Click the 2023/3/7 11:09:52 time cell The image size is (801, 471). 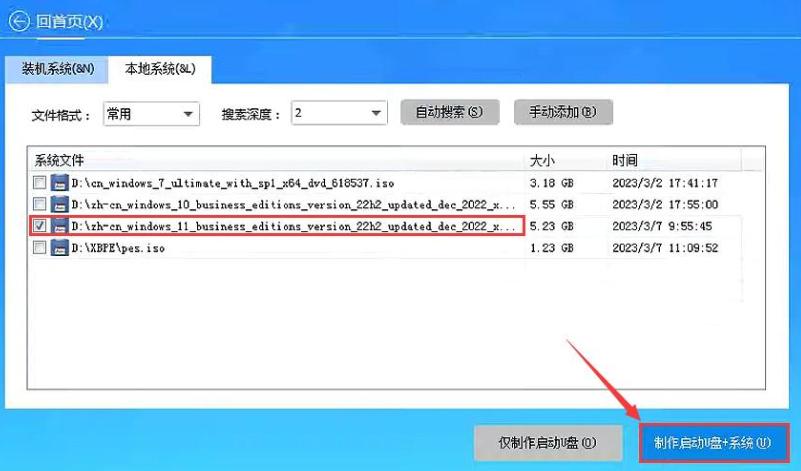[665, 248]
